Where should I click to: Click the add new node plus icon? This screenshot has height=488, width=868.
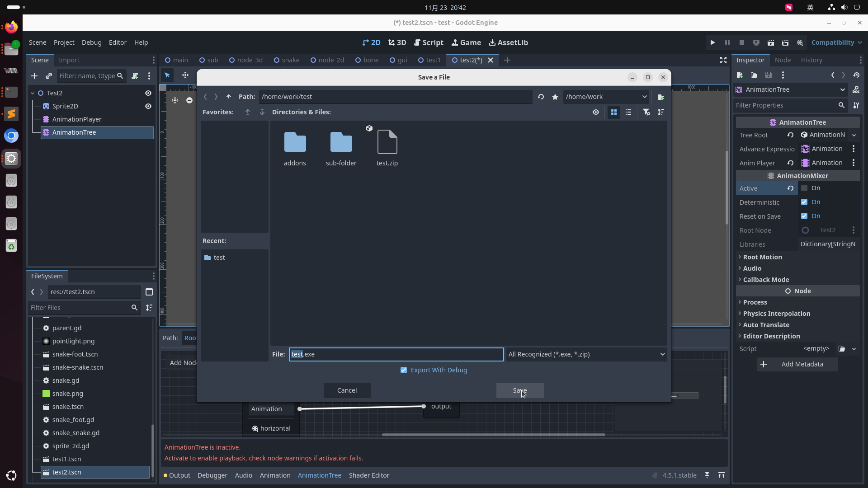click(x=34, y=76)
